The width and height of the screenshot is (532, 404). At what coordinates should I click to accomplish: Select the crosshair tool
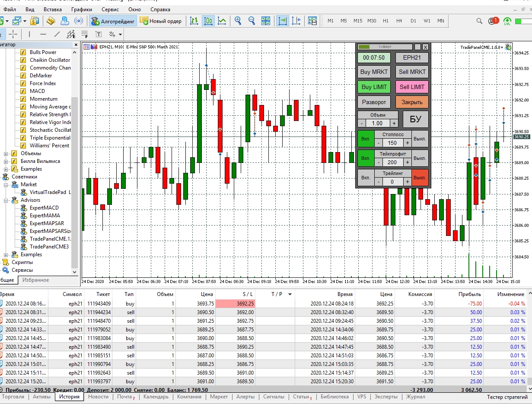coord(13,34)
